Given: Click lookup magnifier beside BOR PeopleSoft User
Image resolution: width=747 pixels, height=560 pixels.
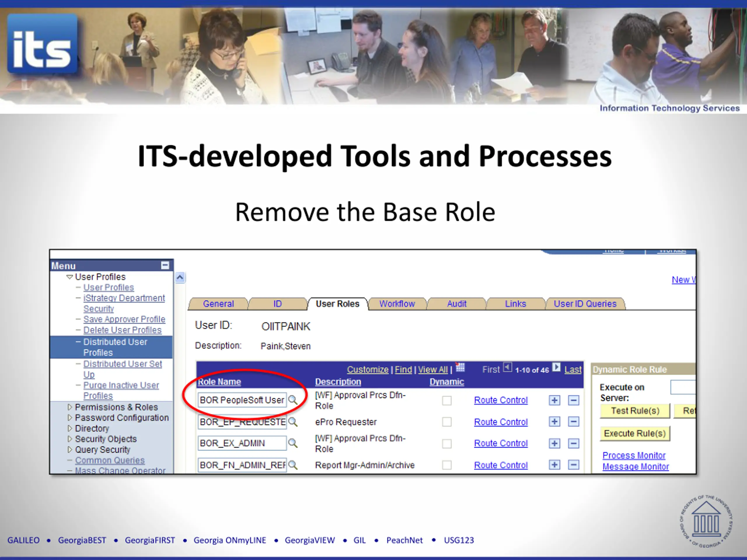Looking at the screenshot, I should pos(293,400).
